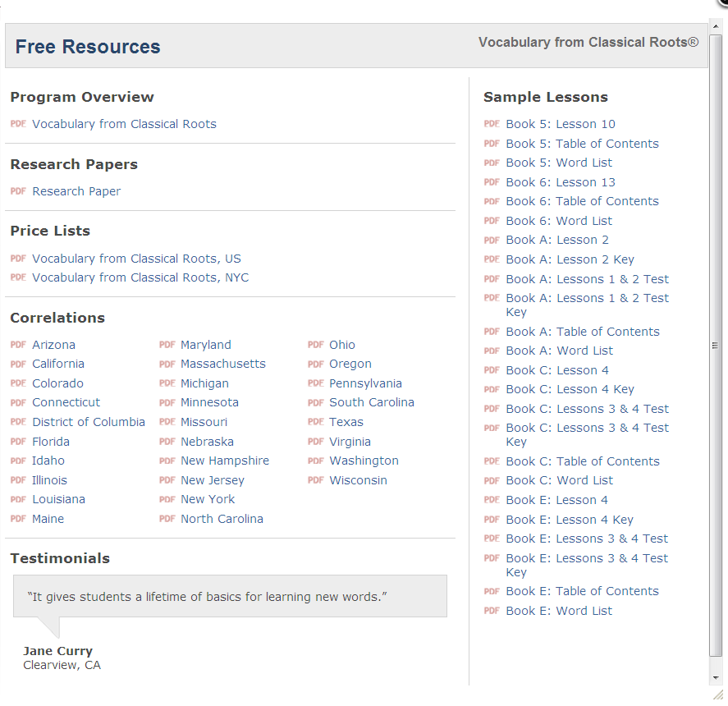Open the Massachusetts correlation link
Image resolution: width=728 pixels, height=706 pixels.
click(x=223, y=364)
